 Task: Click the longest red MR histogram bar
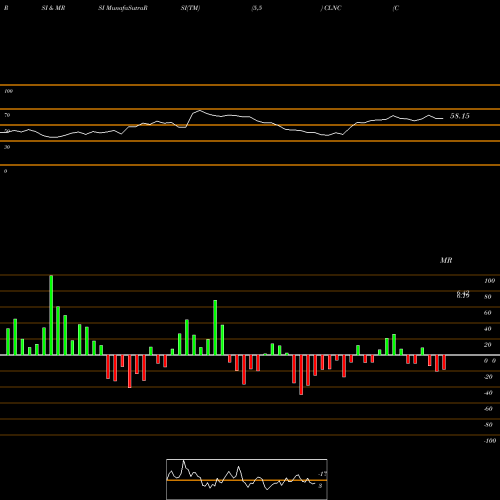point(301,375)
